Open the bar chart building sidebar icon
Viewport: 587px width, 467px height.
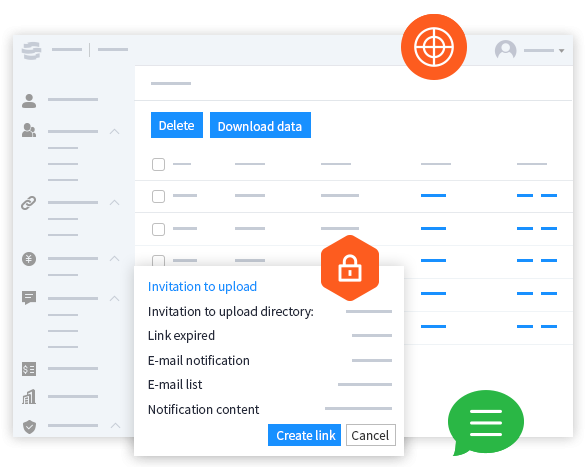29,397
